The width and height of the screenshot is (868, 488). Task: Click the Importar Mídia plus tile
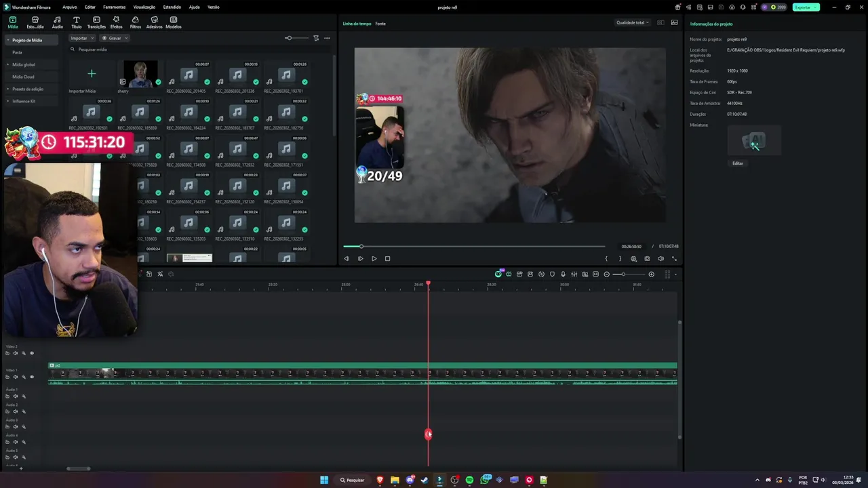[x=92, y=73]
